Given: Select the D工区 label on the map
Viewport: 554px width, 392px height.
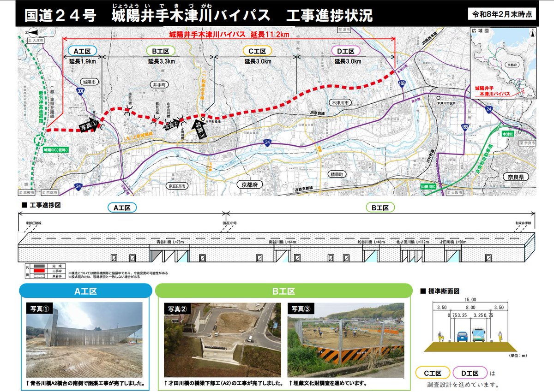Looking at the screenshot, I should pyautogui.click(x=345, y=51).
